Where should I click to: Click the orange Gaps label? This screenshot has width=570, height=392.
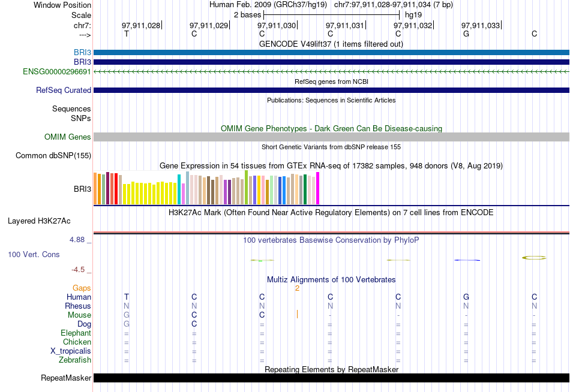coord(82,288)
